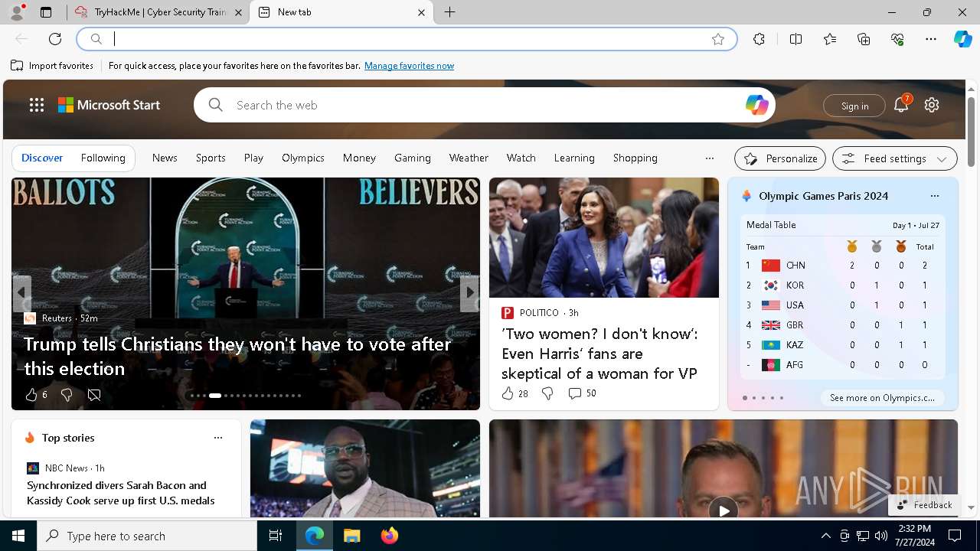Open Task View on the taskbar

(276, 536)
